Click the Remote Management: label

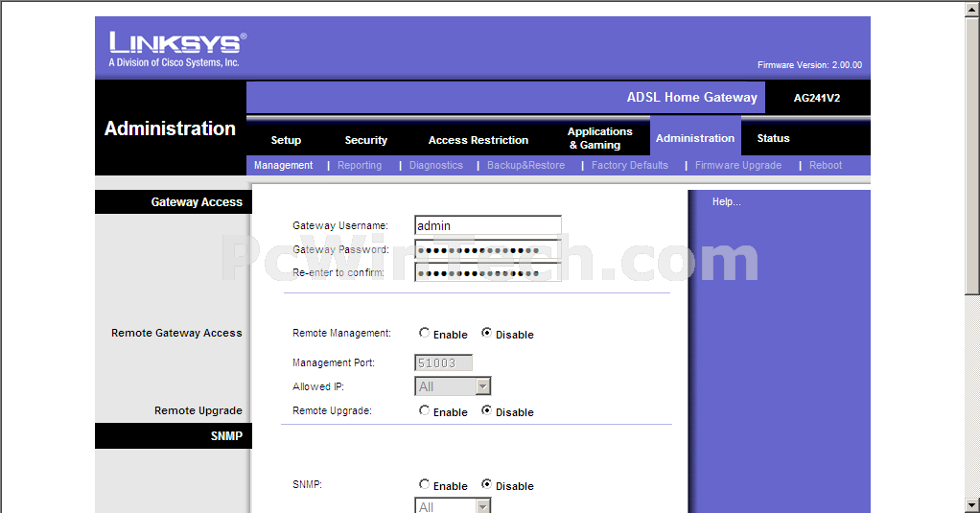click(341, 333)
